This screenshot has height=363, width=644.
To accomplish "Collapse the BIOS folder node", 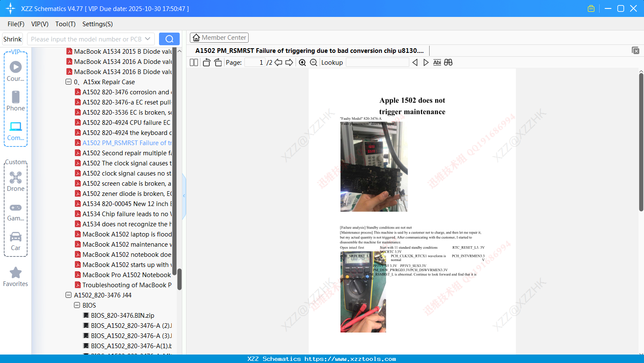I will point(77,305).
